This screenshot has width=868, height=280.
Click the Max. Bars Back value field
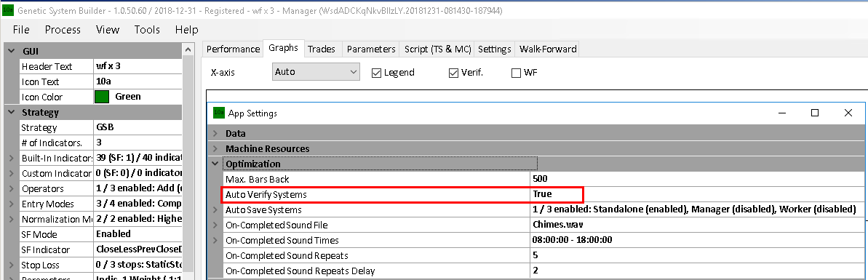click(696, 180)
